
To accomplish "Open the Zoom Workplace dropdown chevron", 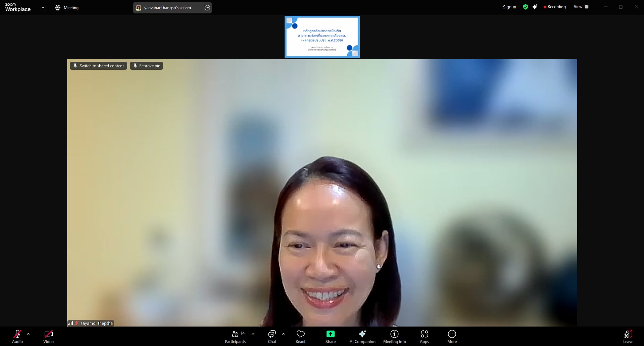I will coord(43,7).
